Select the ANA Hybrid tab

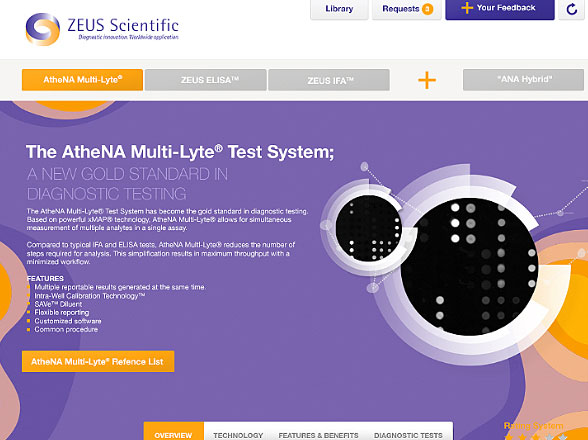pos(524,80)
